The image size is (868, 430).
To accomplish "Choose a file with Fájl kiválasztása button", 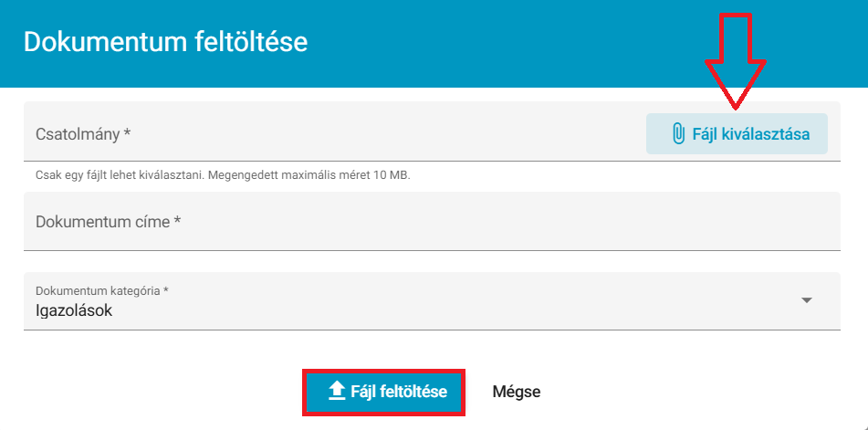I will point(737,134).
